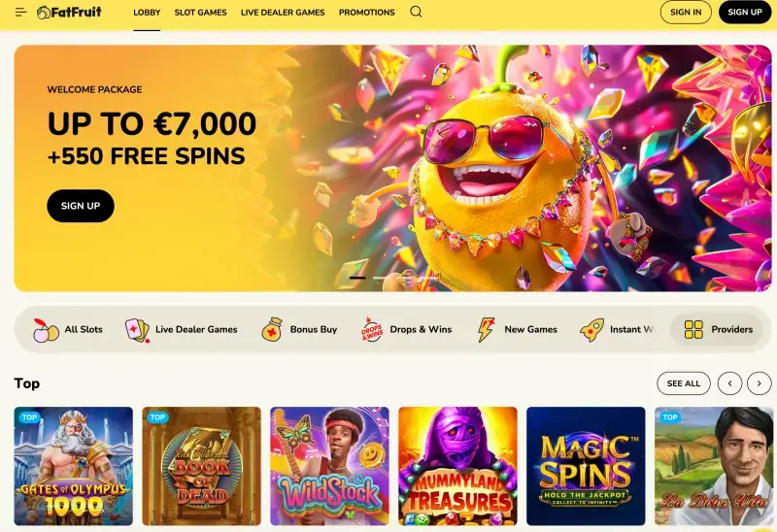This screenshot has width=777, height=532.
Task: Open Gates of Olympus 1000 game
Action: (x=74, y=466)
